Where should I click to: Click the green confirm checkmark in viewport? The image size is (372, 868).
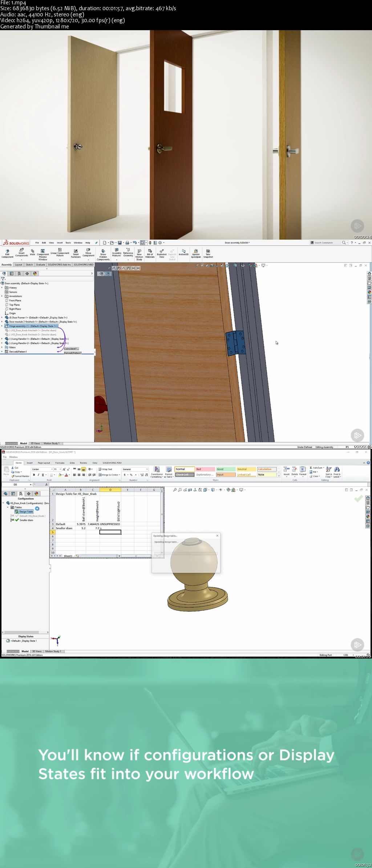(x=358, y=499)
